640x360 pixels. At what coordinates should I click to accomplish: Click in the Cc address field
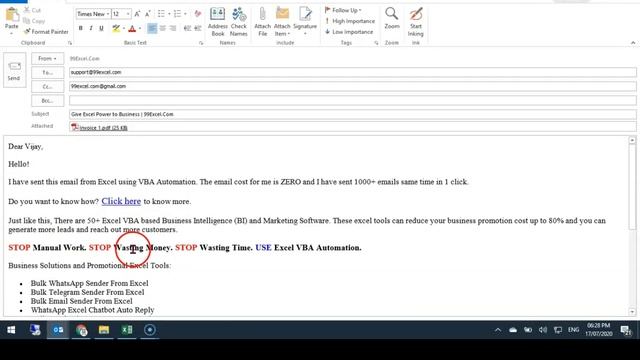353,86
